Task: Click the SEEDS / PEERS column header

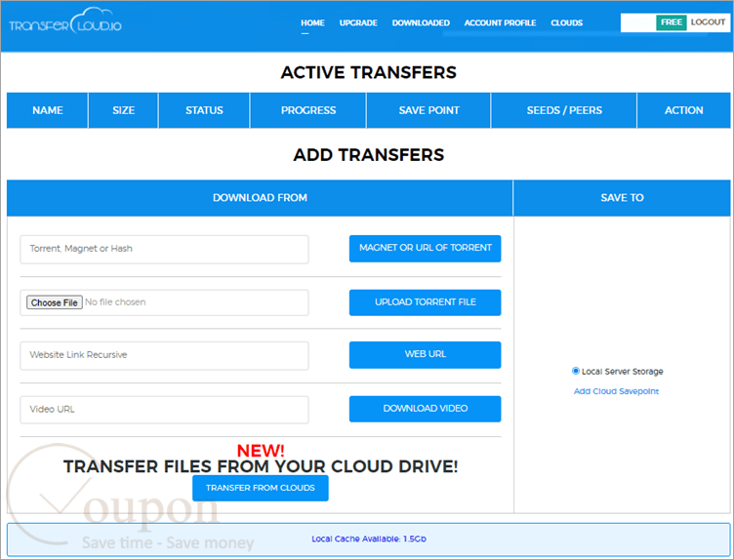Action: (x=564, y=110)
